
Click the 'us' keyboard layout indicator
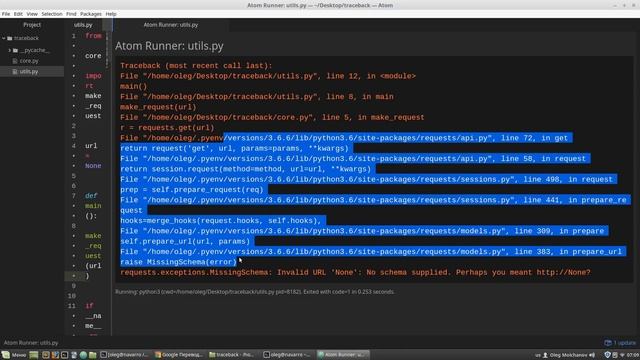(x=538, y=355)
